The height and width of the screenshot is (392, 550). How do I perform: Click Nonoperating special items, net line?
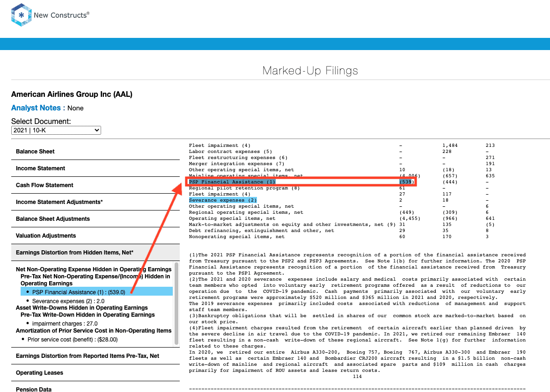(237, 237)
